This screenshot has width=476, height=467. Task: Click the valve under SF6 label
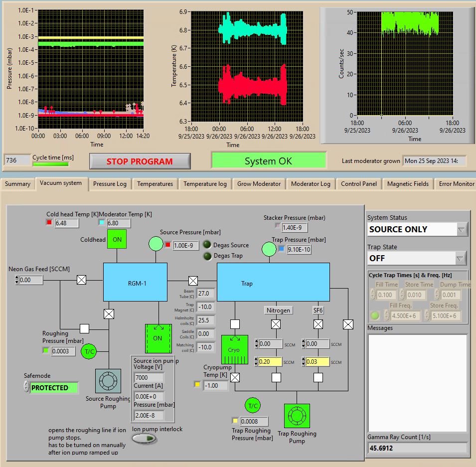click(318, 324)
